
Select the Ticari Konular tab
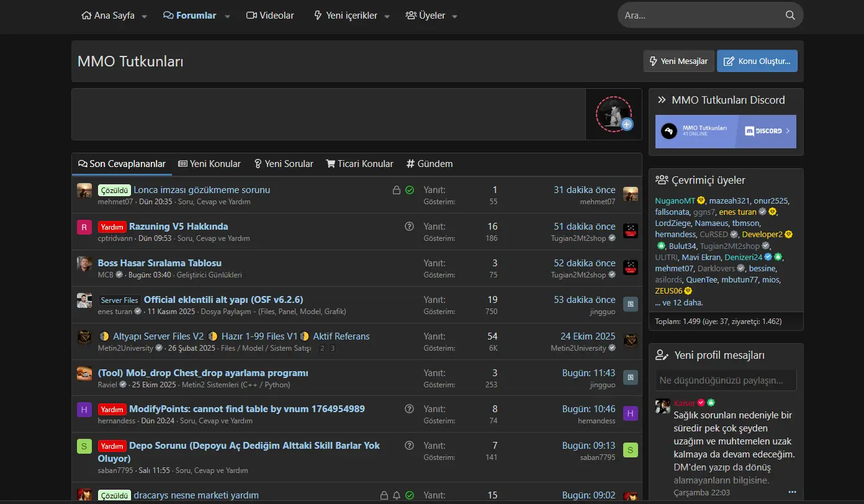point(359,164)
